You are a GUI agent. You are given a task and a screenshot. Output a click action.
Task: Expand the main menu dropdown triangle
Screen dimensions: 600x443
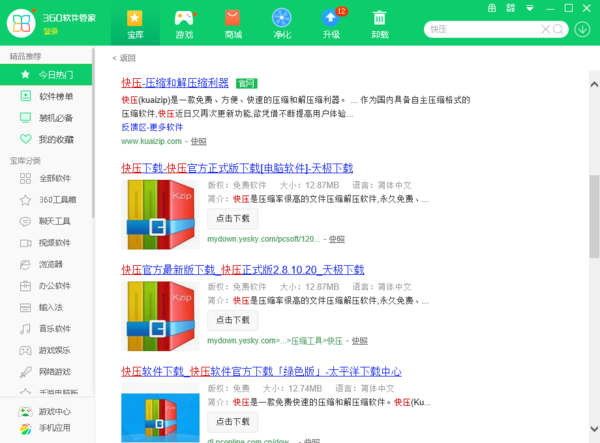coord(530,8)
